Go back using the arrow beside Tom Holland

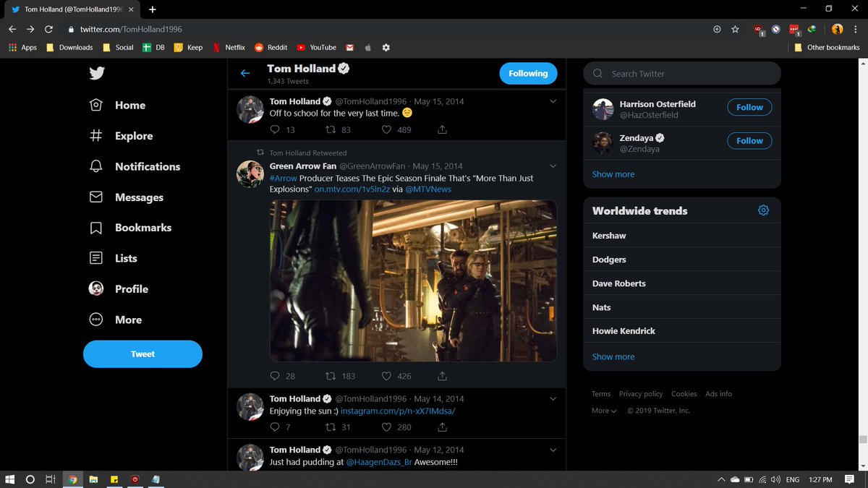pyautogui.click(x=245, y=73)
